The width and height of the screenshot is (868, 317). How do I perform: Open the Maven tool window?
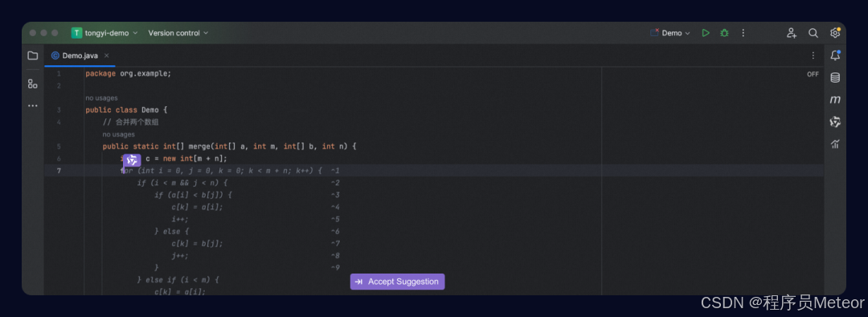pyautogui.click(x=835, y=100)
